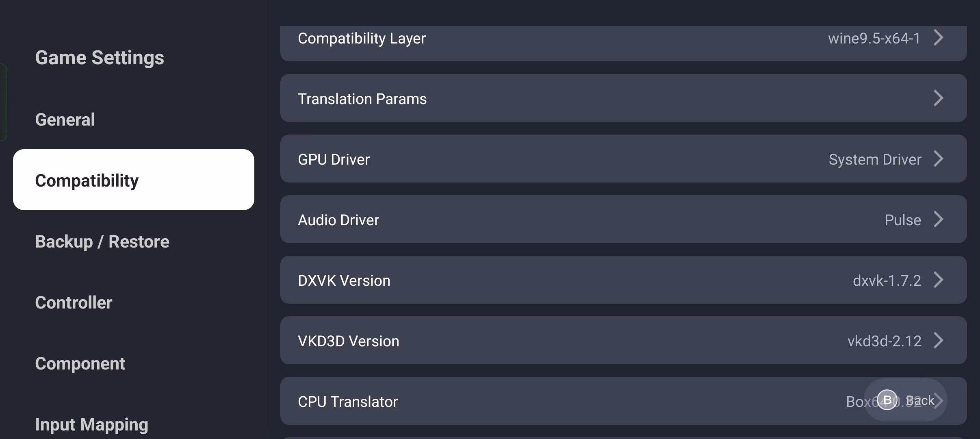
Task: Select the dxvk-1.7.2 version value
Action: click(887, 280)
